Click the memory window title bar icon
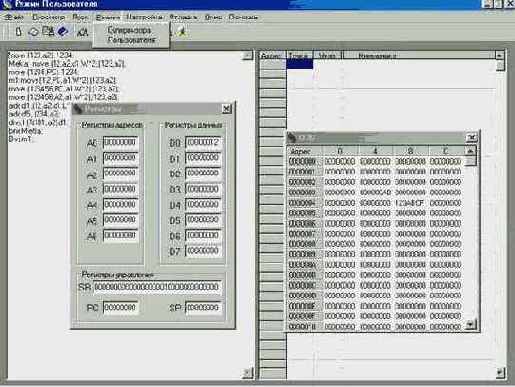This screenshot has height=387, width=515. [x=292, y=138]
